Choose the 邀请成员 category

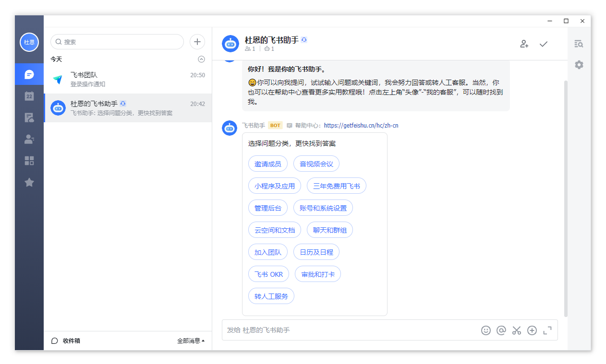268,164
